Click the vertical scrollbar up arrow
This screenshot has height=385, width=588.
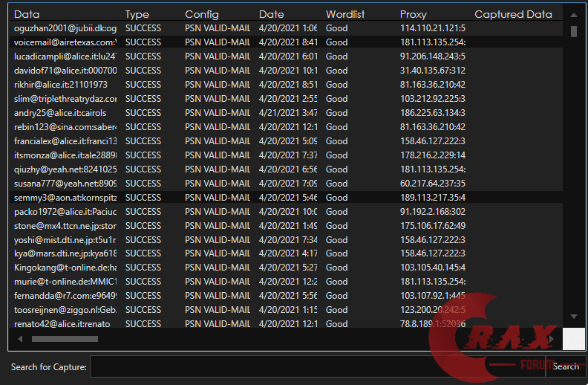(574, 15)
